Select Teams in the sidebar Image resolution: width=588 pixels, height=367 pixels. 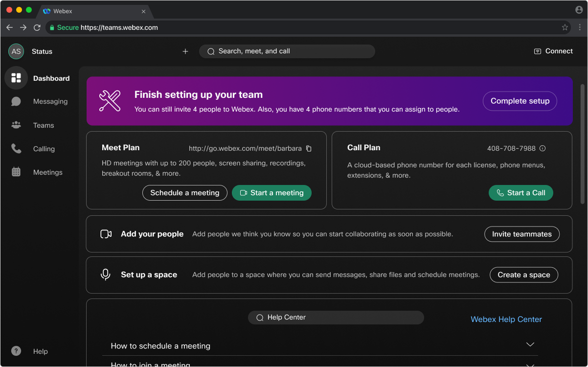pyautogui.click(x=44, y=125)
